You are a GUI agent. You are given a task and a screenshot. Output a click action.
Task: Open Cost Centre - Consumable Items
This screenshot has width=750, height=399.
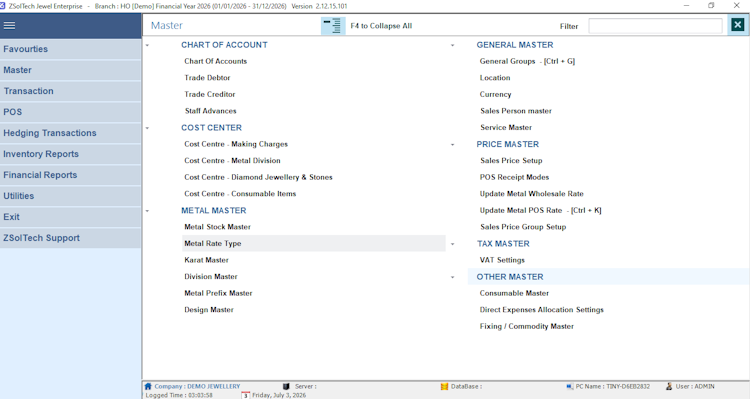tap(240, 194)
